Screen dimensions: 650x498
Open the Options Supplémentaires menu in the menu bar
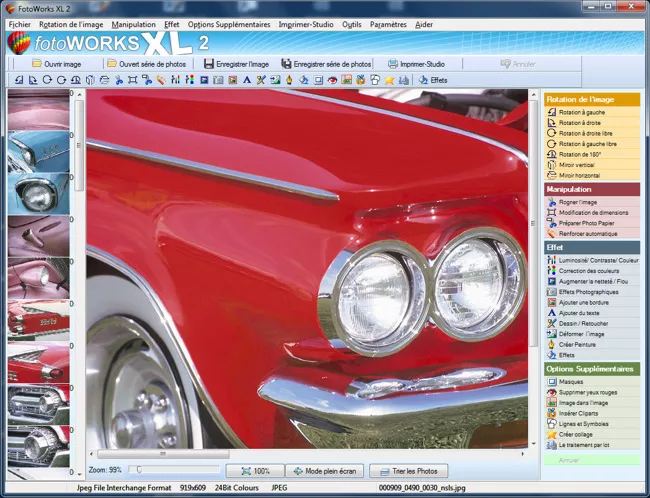[229, 24]
